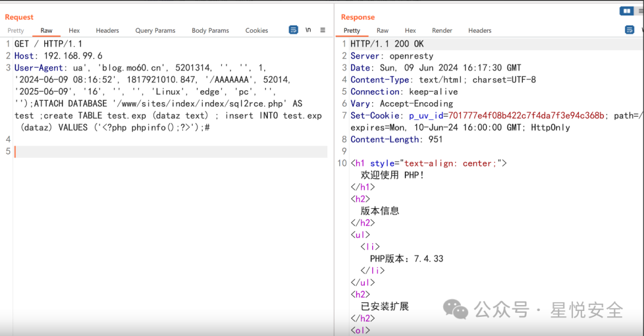Image resolution: width=644 pixels, height=336 pixels.
Task: Click the '<?php phpinfo();?>' payload text
Action: (147, 128)
